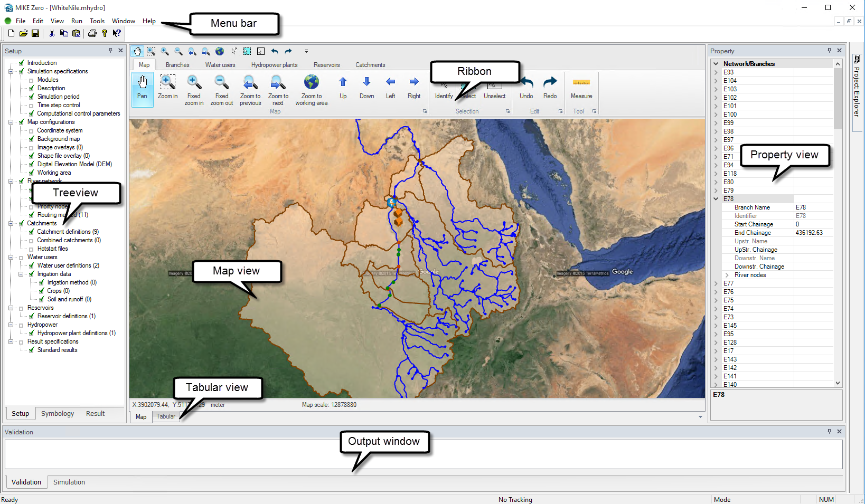Viewport: 865px width, 504px height.
Task: Open a file with the folder icon
Action: tap(23, 33)
